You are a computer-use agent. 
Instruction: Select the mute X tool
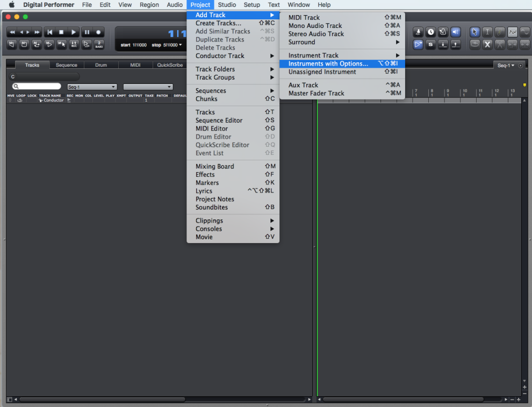(x=487, y=45)
